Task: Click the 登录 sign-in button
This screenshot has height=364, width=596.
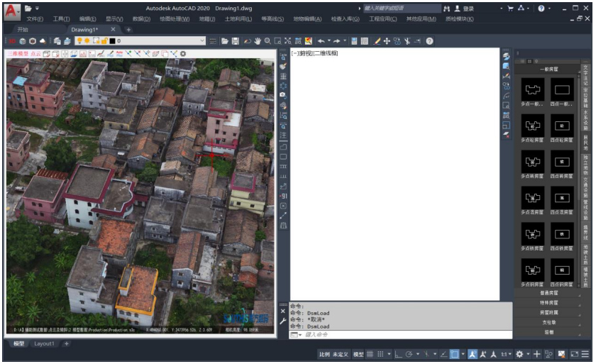Action: (x=468, y=9)
